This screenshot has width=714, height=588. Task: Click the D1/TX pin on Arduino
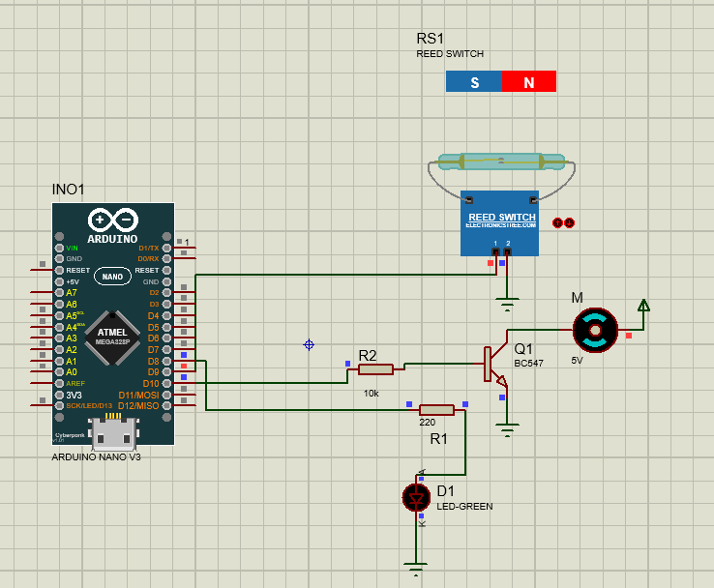pos(166,248)
